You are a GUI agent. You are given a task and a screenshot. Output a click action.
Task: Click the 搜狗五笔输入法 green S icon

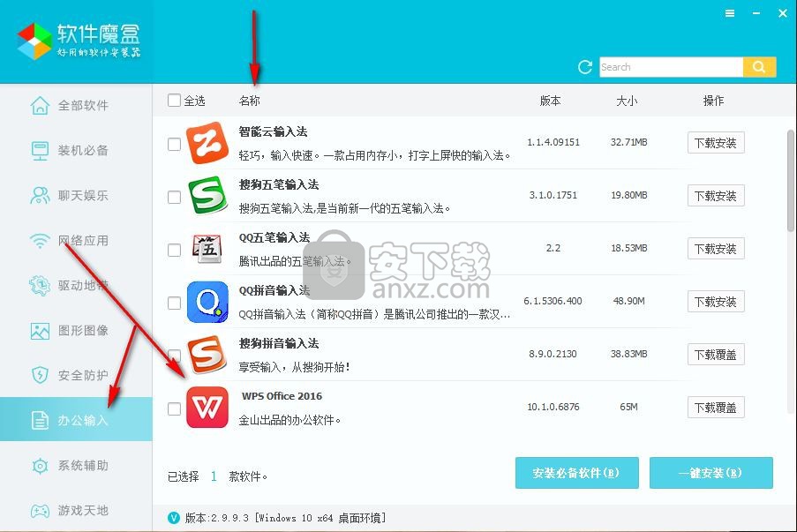click(207, 196)
